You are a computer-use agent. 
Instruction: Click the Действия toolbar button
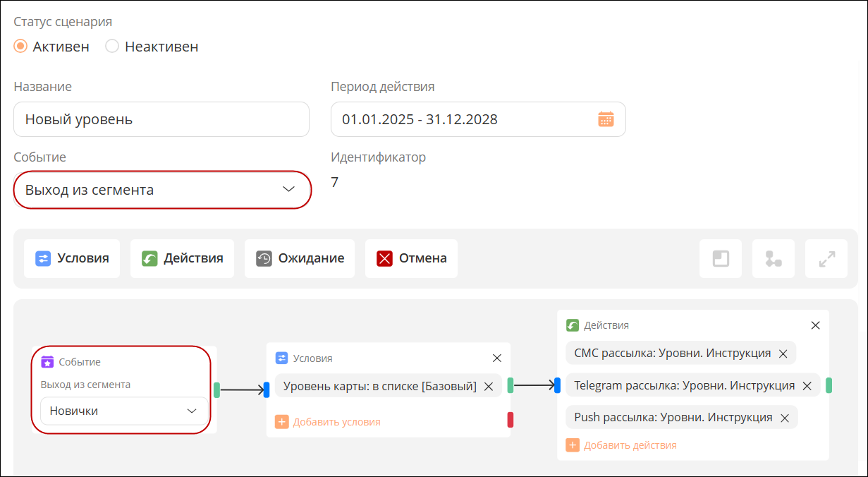tap(182, 258)
